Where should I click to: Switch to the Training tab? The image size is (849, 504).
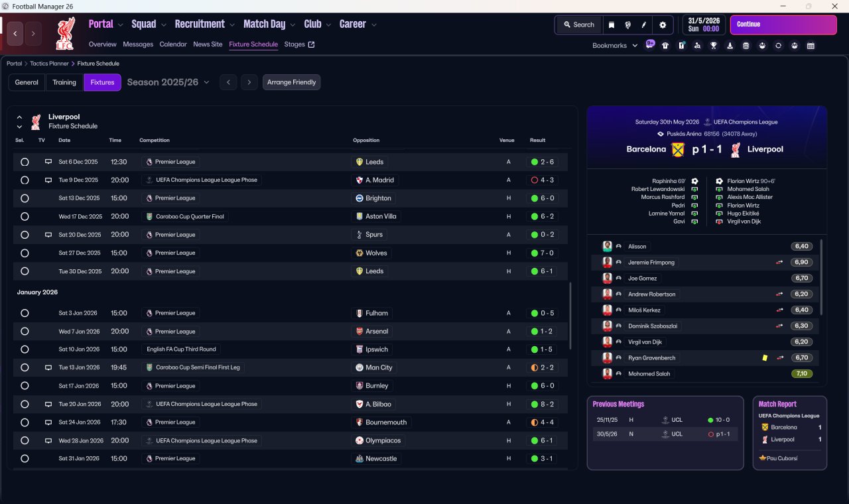64,82
